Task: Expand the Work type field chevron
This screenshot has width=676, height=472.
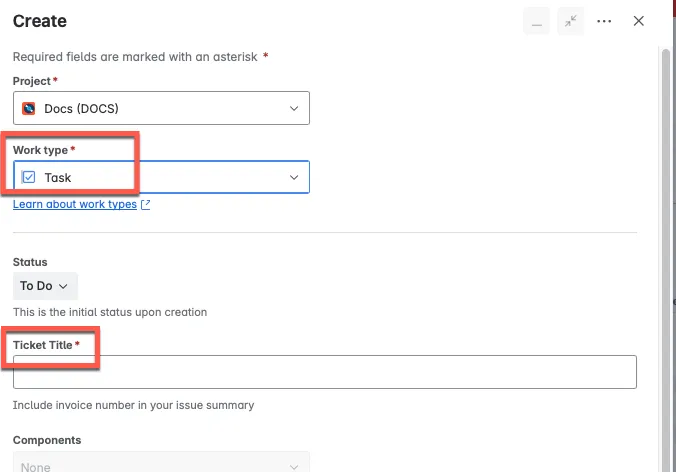Action: [294, 177]
